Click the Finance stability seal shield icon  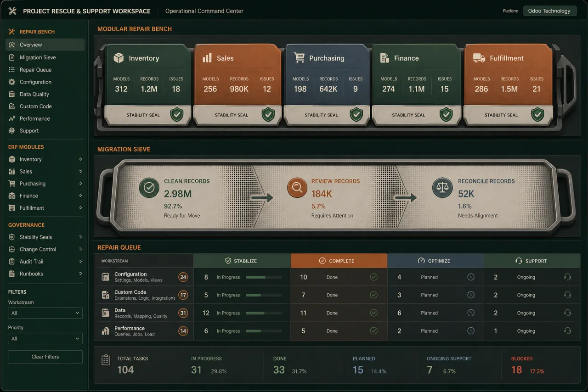446,115
